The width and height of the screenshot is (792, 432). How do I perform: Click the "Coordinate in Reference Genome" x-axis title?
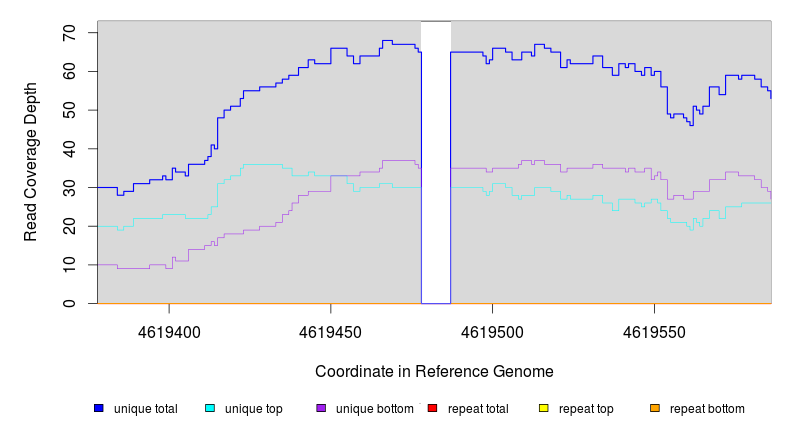(434, 371)
